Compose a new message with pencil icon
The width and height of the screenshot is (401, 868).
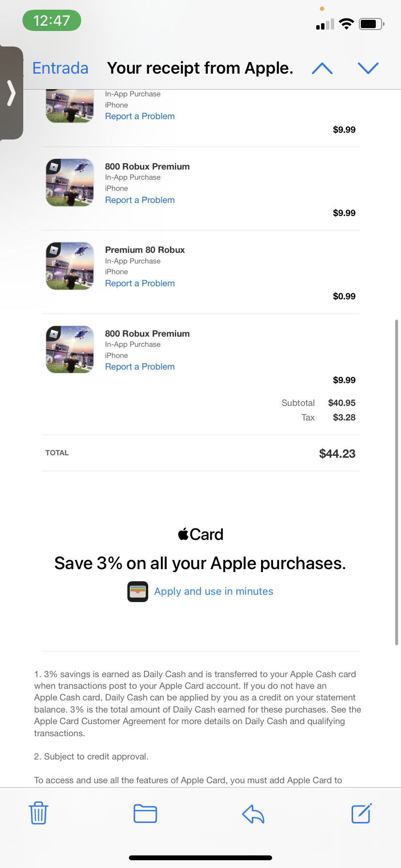pos(361,813)
